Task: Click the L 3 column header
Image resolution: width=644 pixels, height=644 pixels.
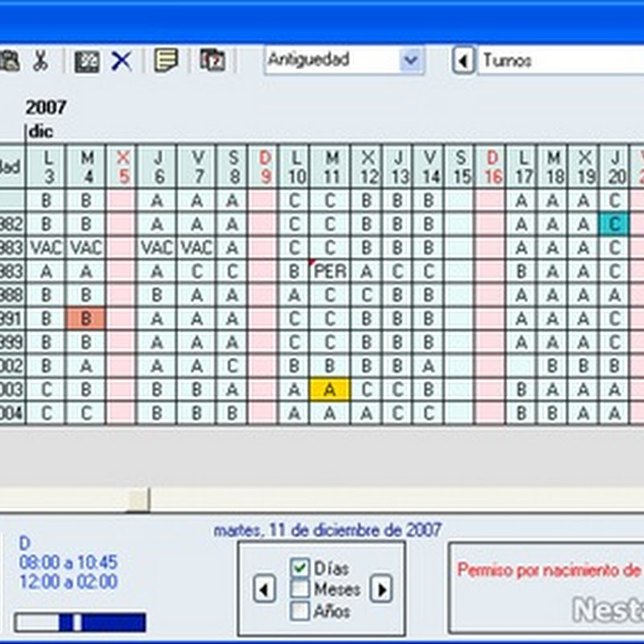Action: [x=46, y=167]
